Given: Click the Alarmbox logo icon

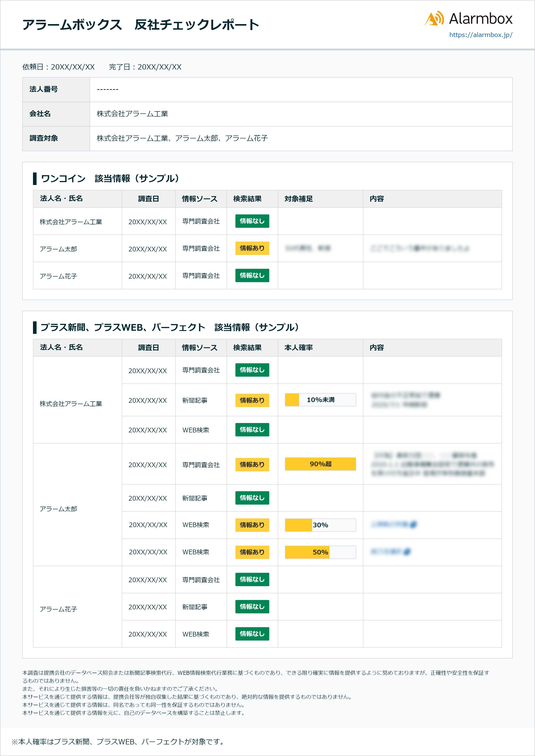Looking at the screenshot, I should click(x=434, y=18).
